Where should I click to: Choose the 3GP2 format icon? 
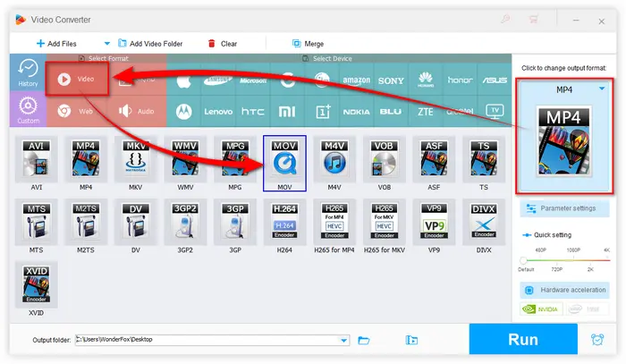tap(185, 222)
